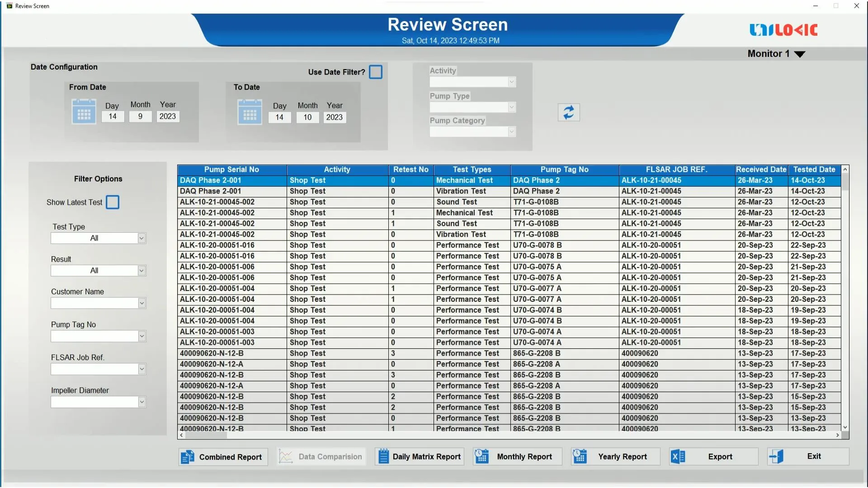Screen dimensions: 868x488
Task: Enable the Use Date Filter checkbox
Action: 375,72
